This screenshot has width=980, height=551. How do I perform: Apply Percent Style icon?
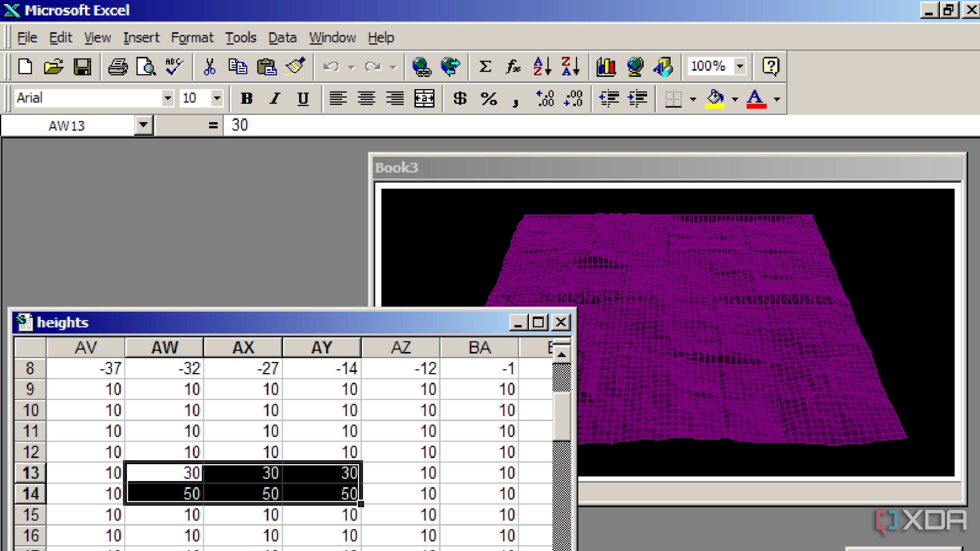488,99
